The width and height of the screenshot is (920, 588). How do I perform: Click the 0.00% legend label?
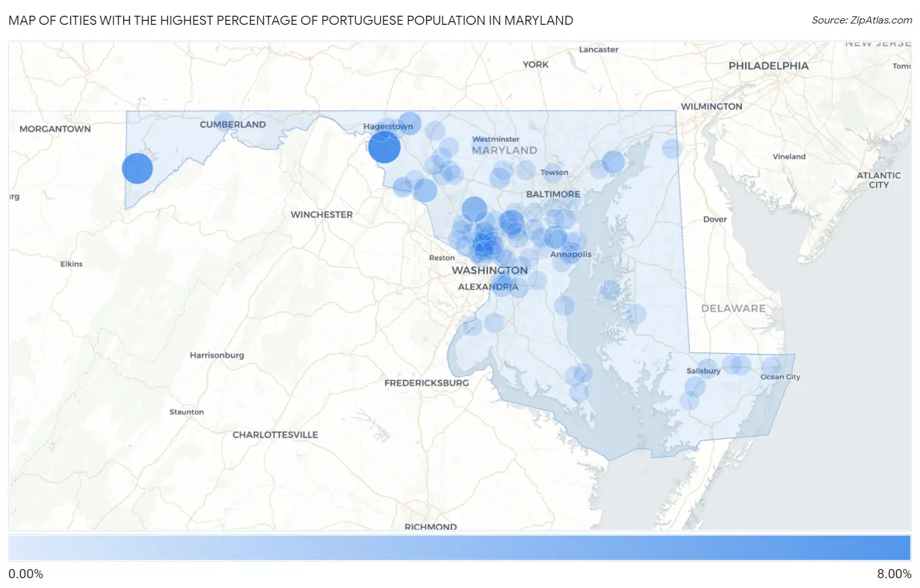coord(26,574)
